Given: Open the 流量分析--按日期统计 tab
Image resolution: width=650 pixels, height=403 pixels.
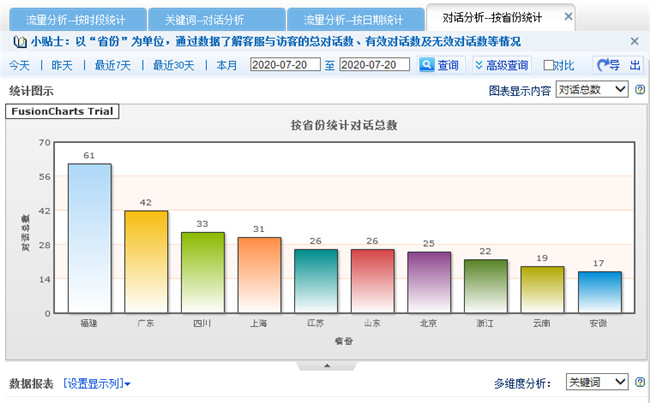Looking at the screenshot, I should click(x=353, y=20).
